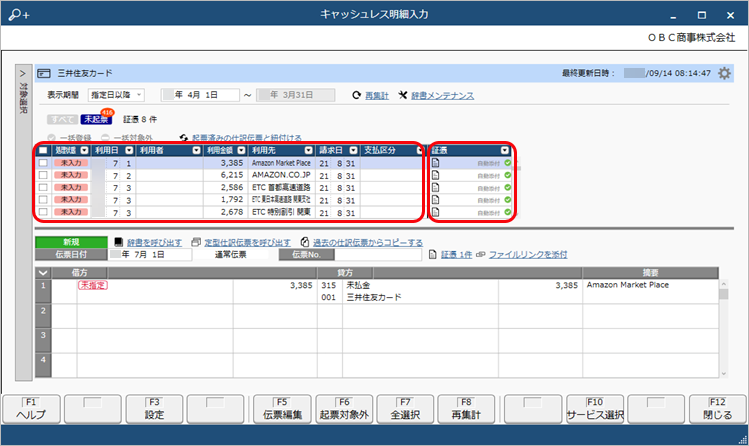Click the 再集計 link near date range
The height and width of the screenshot is (446, 749).
(x=377, y=96)
